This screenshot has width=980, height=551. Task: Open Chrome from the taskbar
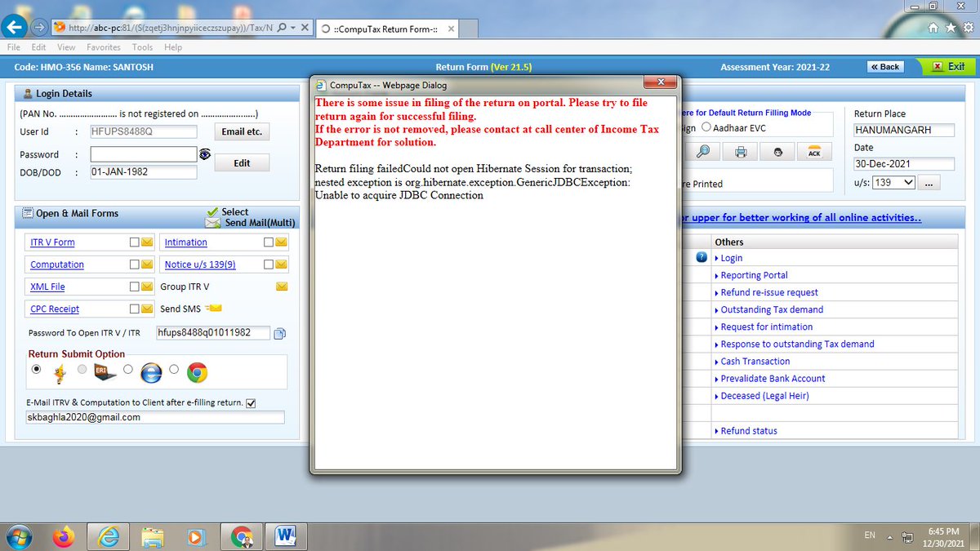tap(242, 536)
